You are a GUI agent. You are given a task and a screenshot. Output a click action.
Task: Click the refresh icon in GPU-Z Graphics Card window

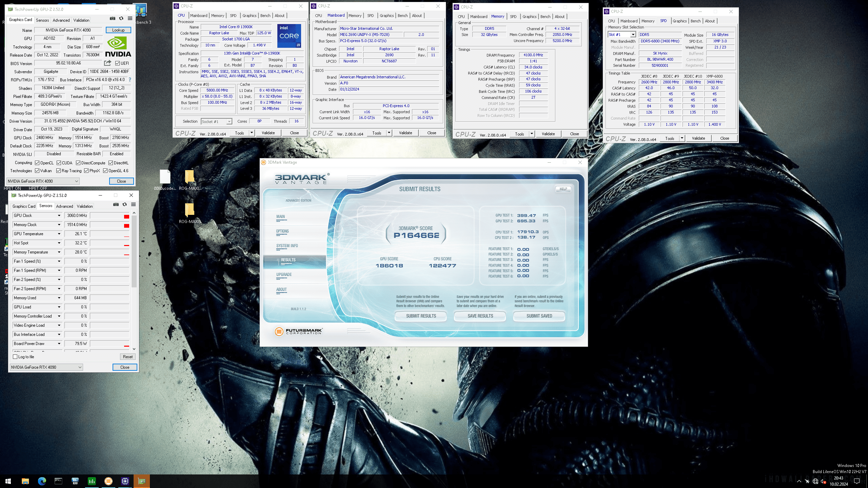pos(121,19)
